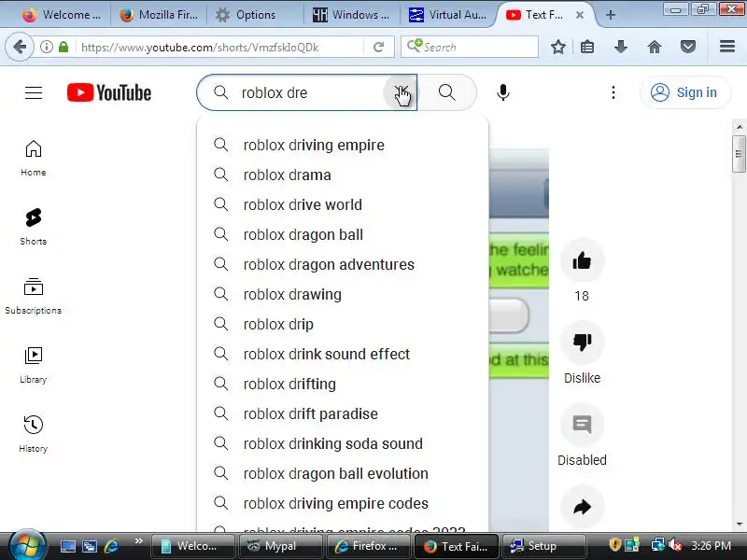Screen dimensions: 747x560
Task: Select suggestion 'roblox dragon adventures'
Action: pos(342,264)
